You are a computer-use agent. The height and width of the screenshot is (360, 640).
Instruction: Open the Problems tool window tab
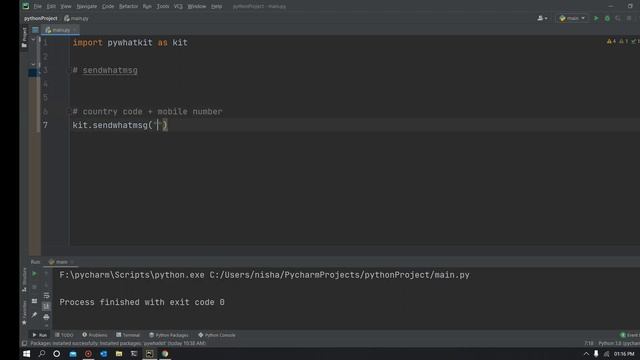pyautogui.click(x=95, y=335)
